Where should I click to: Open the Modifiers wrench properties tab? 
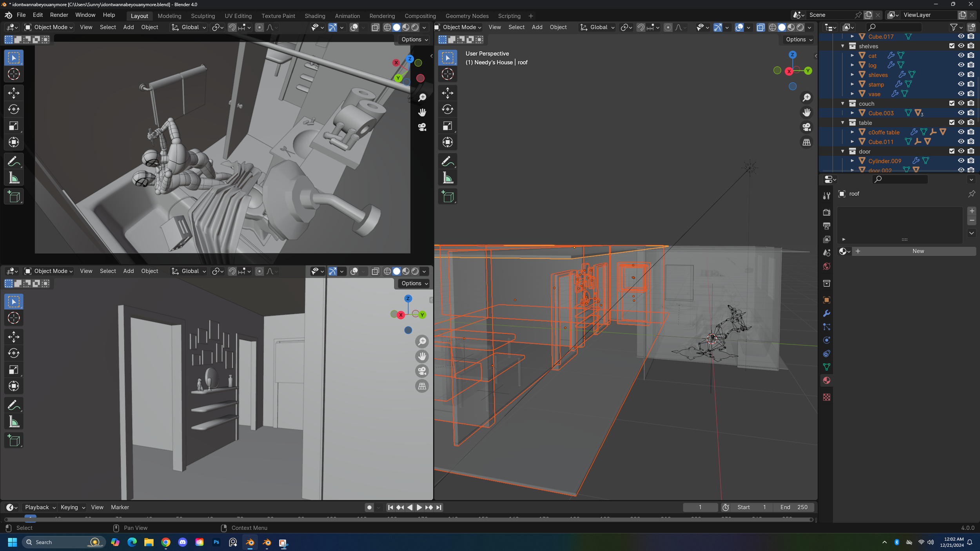pyautogui.click(x=826, y=314)
